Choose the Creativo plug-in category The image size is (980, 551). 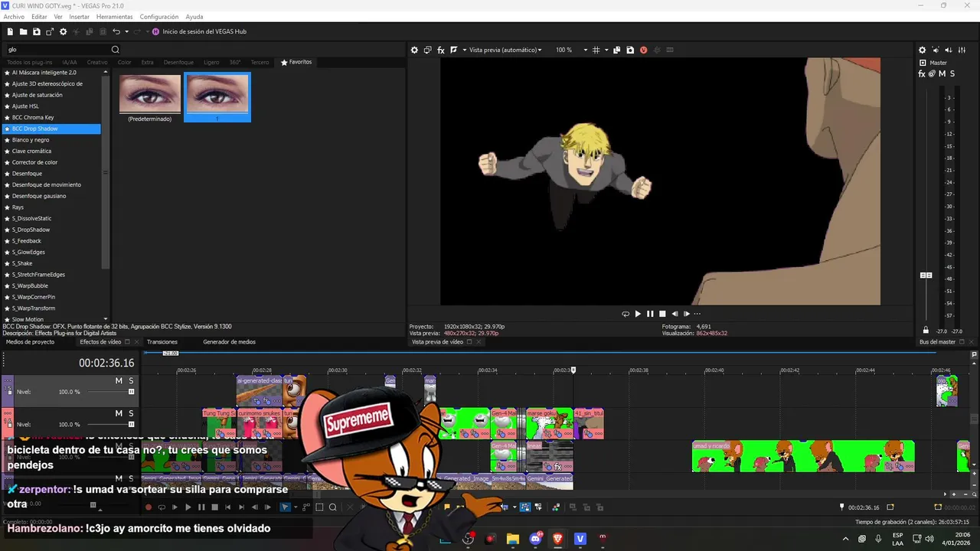tap(97, 62)
